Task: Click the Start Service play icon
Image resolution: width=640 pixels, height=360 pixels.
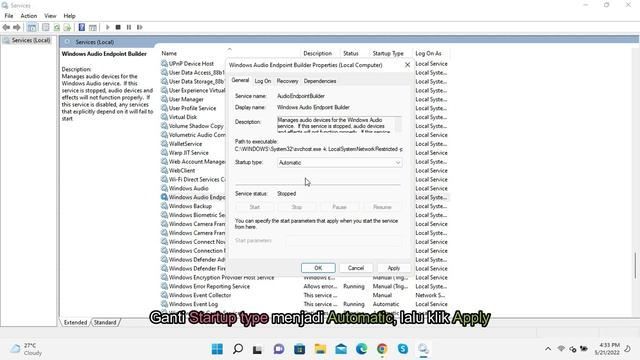Action: pos(108,27)
